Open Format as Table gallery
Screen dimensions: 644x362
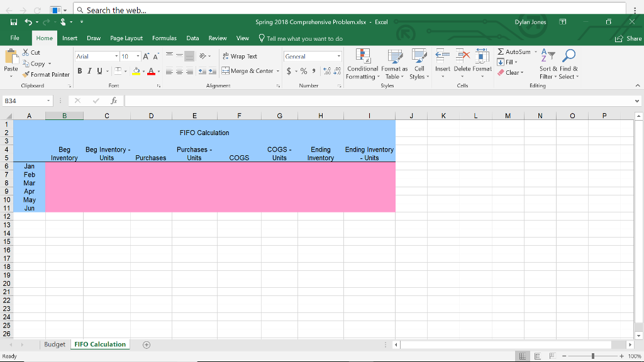pos(394,64)
